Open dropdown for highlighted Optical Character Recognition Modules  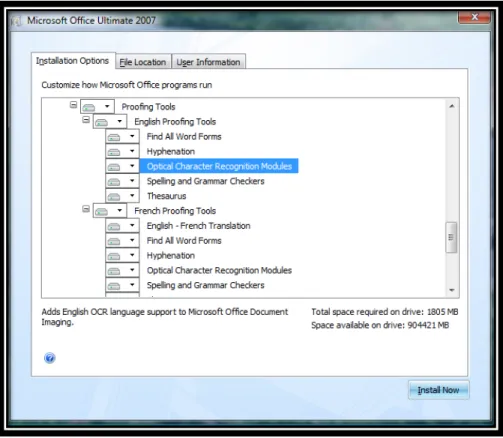[x=122, y=166]
